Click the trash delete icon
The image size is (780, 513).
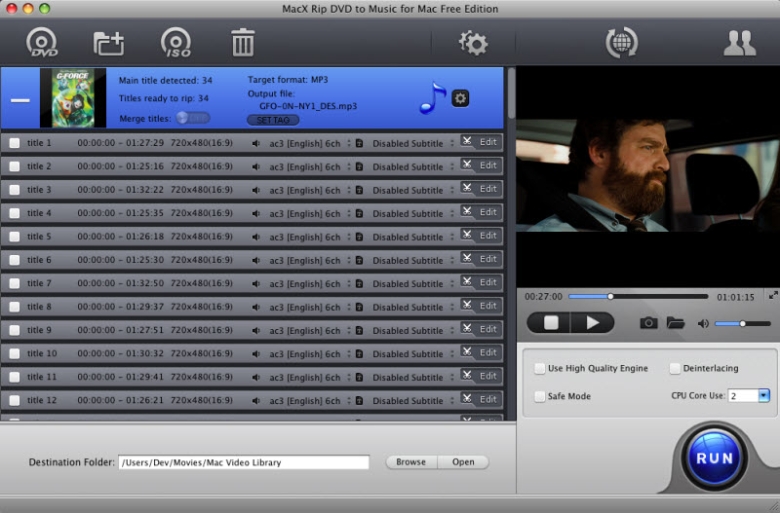point(243,42)
